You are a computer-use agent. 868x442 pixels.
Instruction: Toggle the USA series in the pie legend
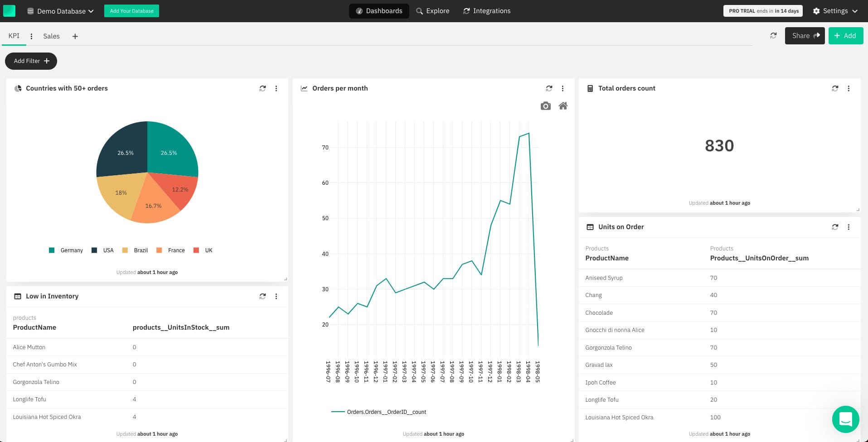point(103,250)
